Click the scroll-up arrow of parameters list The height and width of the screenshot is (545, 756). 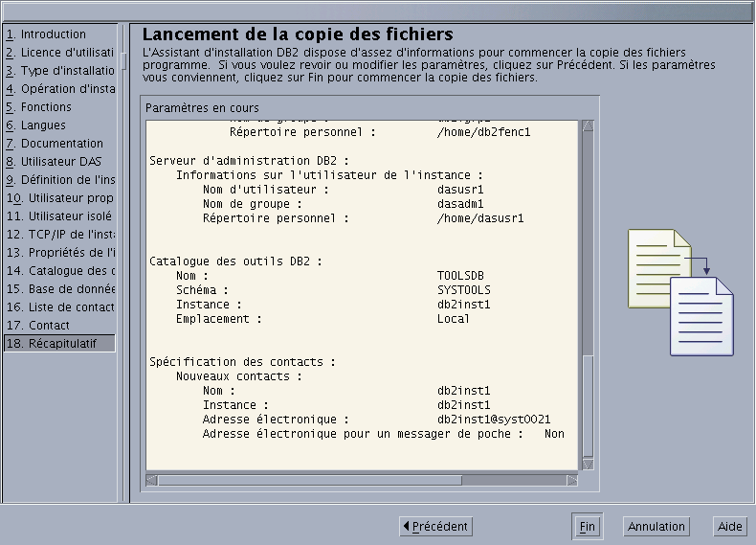pos(588,126)
